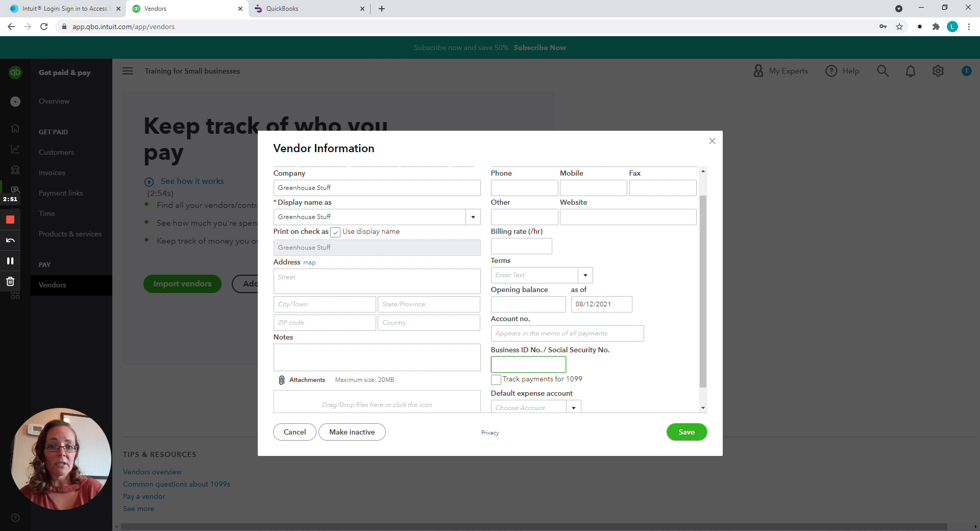
Task: Click the search magnifier icon in header
Action: pyautogui.click(x=883, y=71)
